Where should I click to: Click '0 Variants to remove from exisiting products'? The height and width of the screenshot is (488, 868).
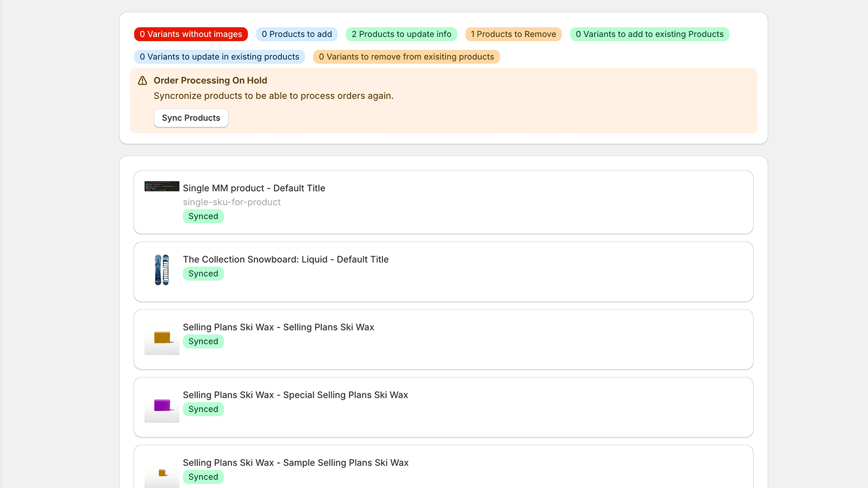[406, 57]
